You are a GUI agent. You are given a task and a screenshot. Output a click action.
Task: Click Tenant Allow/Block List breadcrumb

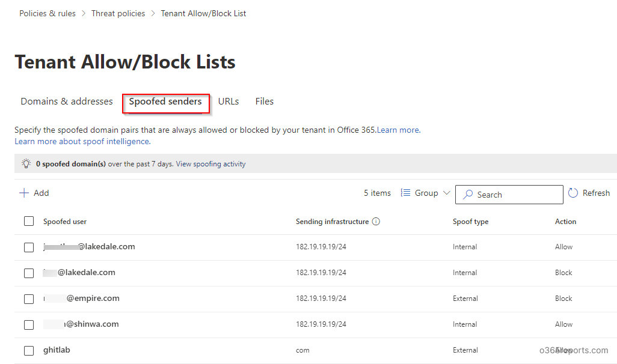203,13
